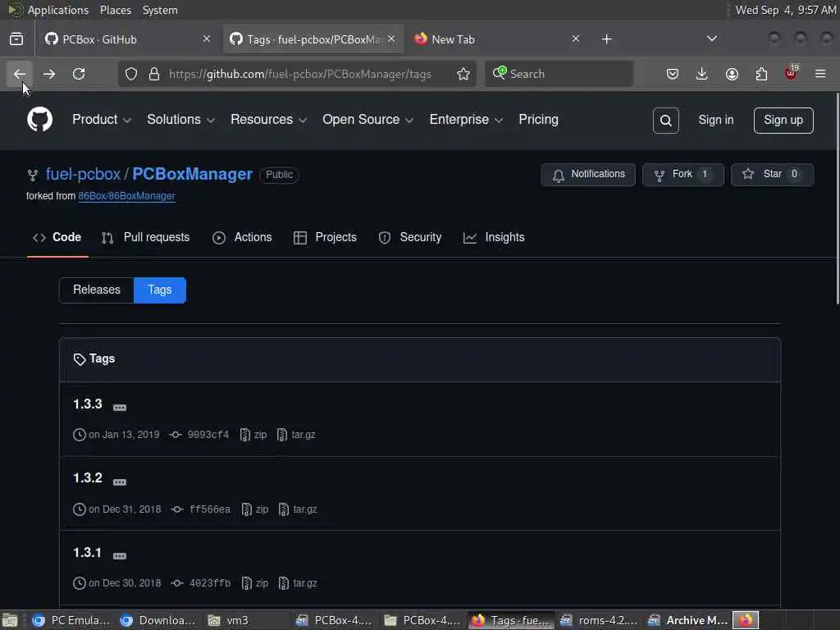This screenshot has width=840, height=630.
Task: Show more info for tag 1.3.1 ellipsis
Action: click(120, 556)
